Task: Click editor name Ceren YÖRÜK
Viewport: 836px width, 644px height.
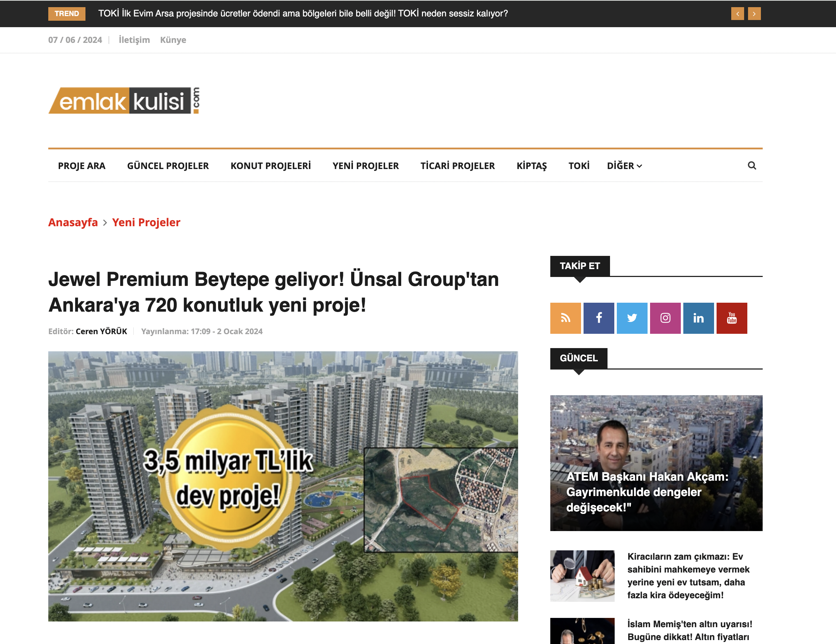Action: 102,331
